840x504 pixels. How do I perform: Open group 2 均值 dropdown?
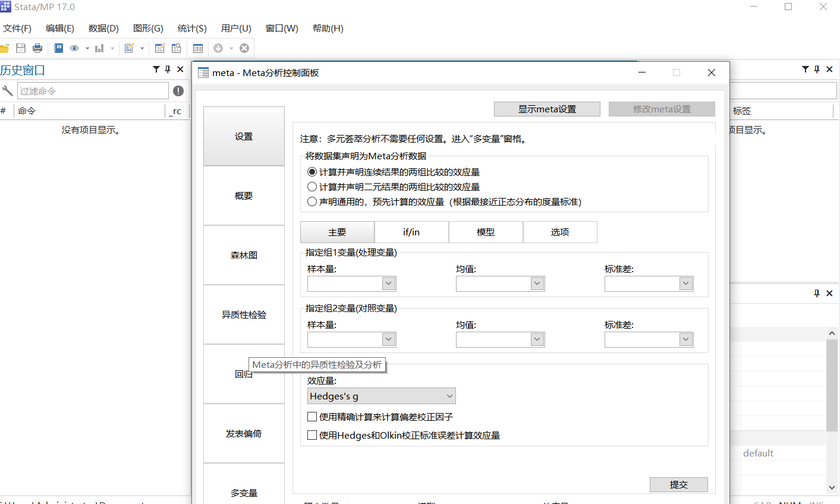(537, 339)
